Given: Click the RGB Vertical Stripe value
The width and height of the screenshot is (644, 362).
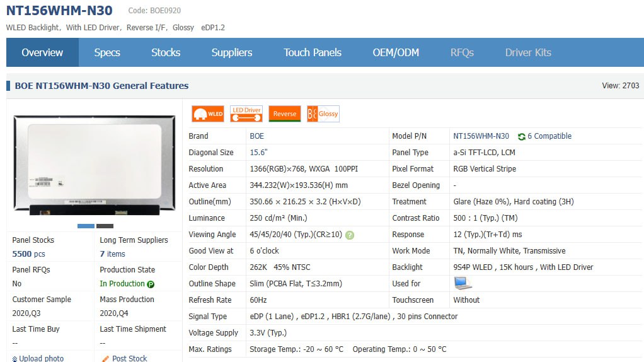Looking at the screenshot, I should click(x=485, y=169).
